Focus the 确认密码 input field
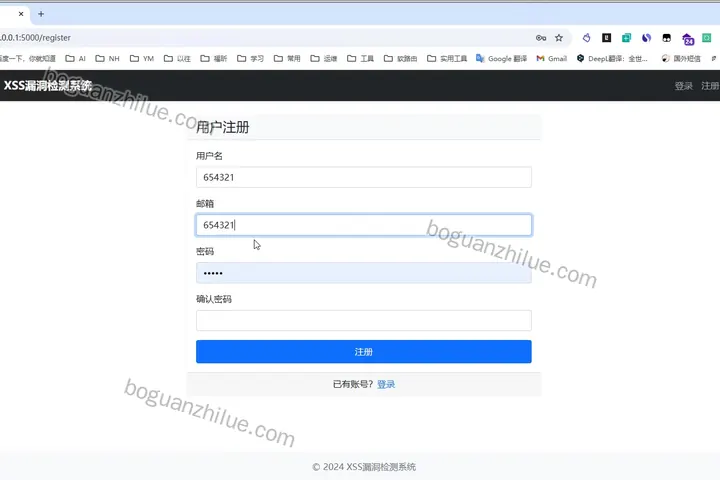This screenshot has height=480, width=720. [364, 321]
